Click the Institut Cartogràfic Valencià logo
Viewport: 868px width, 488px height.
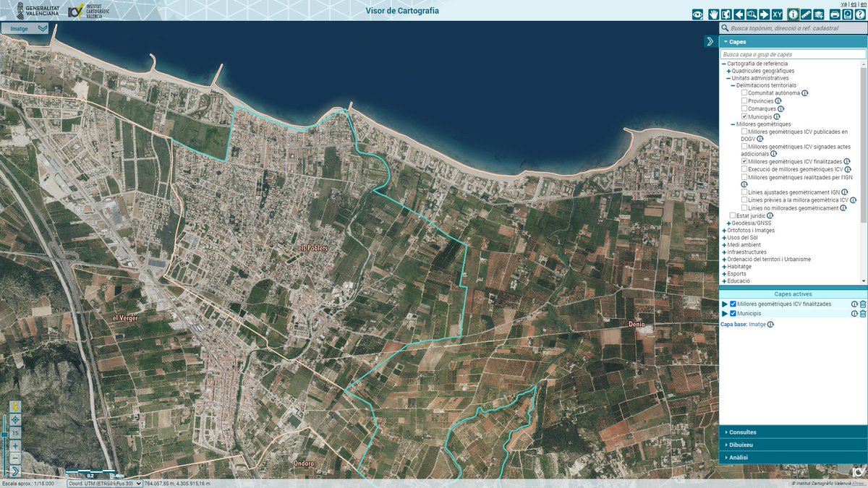click(x=87, y=10)
